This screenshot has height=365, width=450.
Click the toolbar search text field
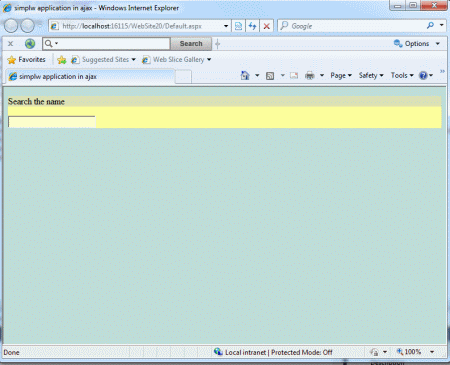click(x=114, y=44)
